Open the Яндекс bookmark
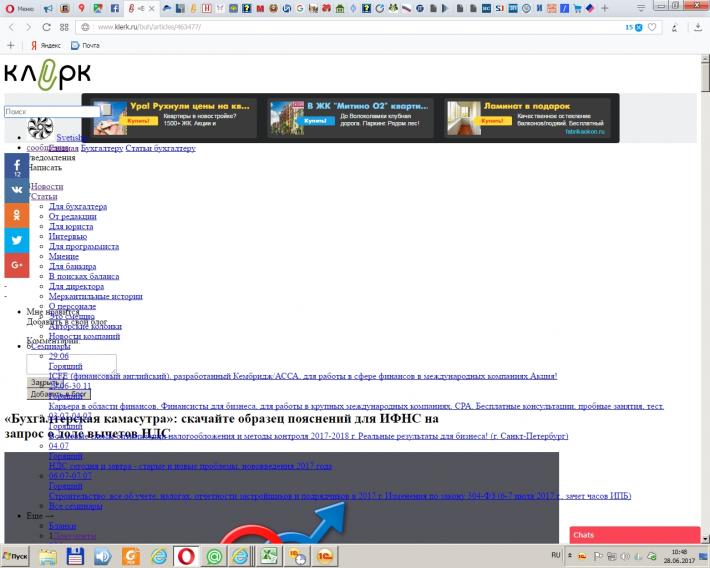Viewport: 710px width, 568px height. [46, 45]
